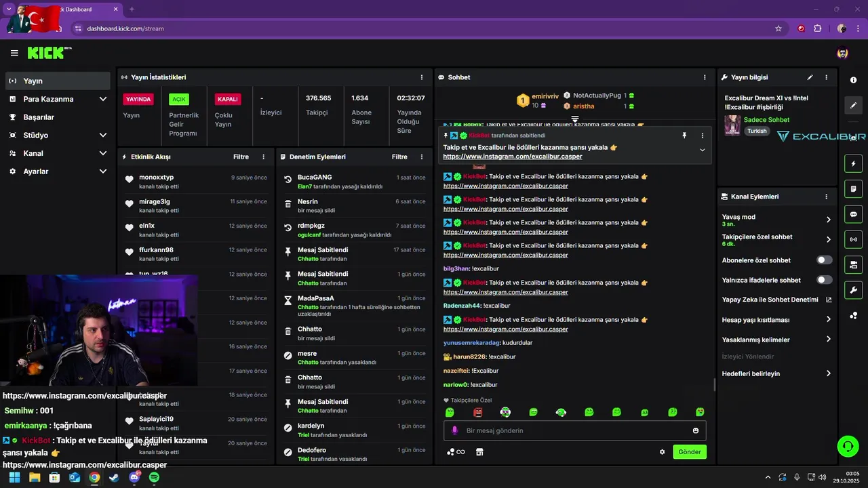Open the Etkinlik Akışı three-dot menu
This screenshot has width=868, height=488.
(264, 157)
